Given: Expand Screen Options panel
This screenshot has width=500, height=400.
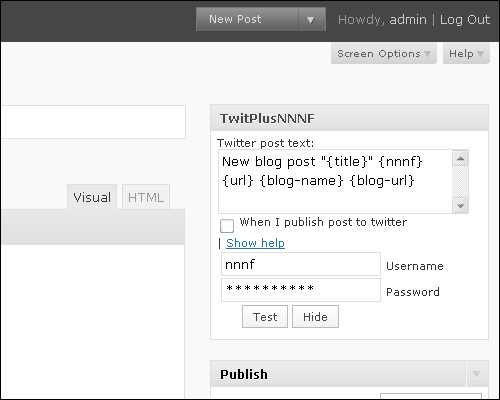Looking at the screenshot, I should (384, 53).
